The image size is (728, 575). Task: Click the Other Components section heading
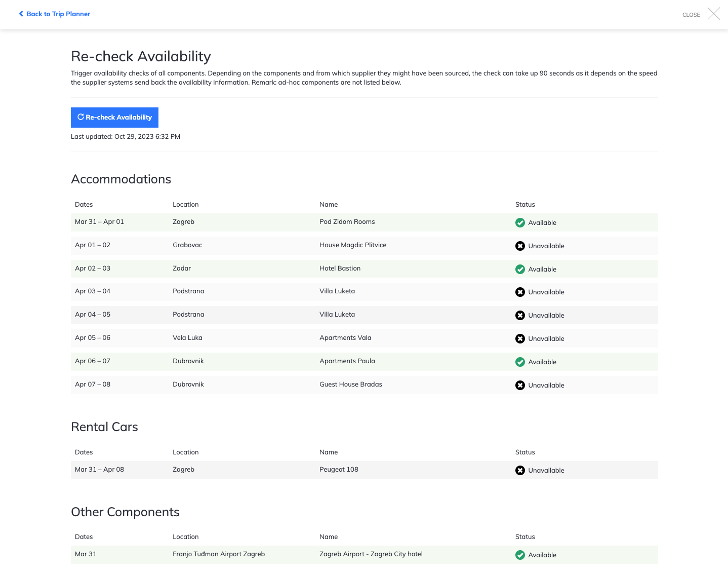coord(125,512)
